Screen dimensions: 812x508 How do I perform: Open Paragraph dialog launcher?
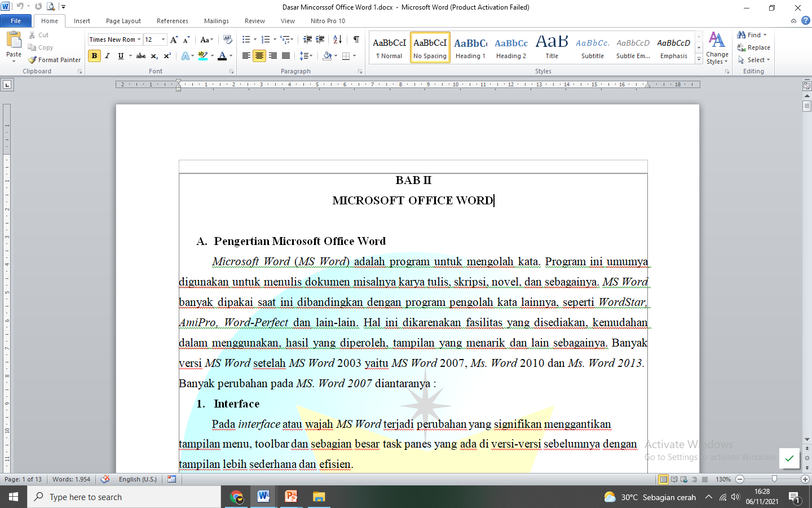360,72
